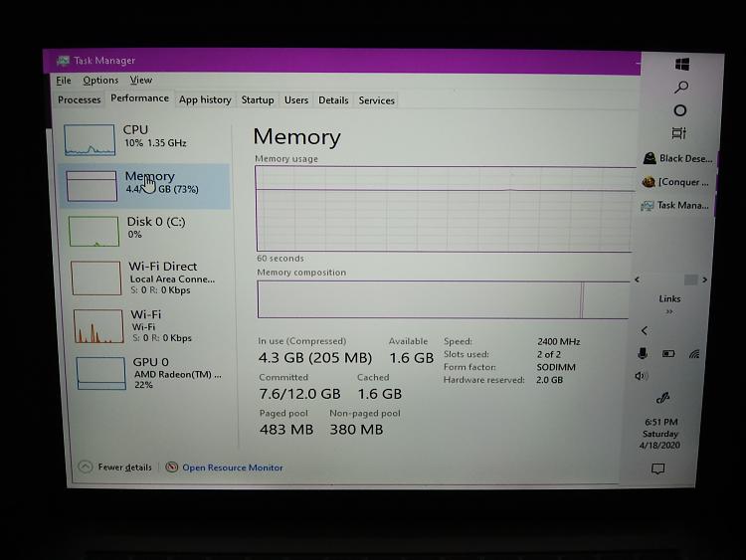Click the Memory usage graph
Image resolution: width=746 pixels, height=560 pixels.
(x=446, y=209)
